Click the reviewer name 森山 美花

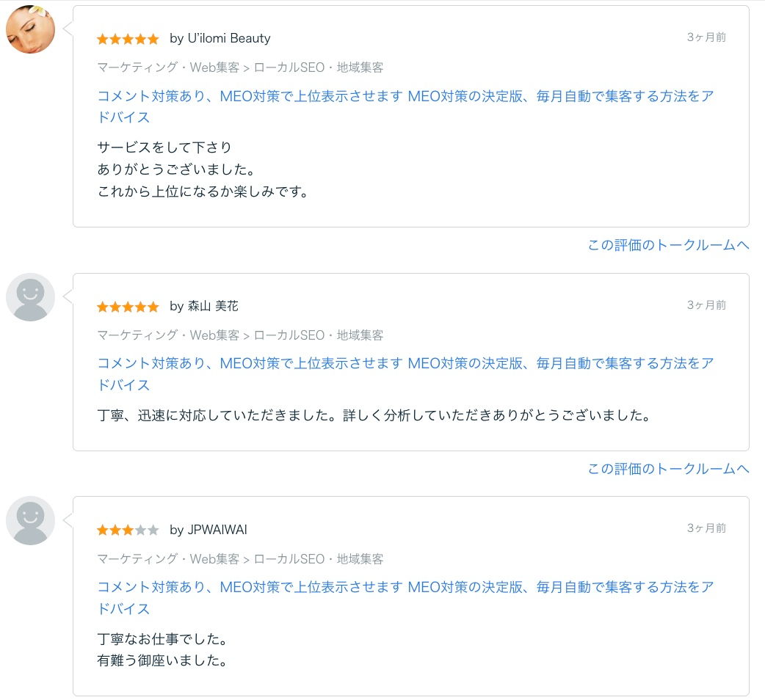213,306
